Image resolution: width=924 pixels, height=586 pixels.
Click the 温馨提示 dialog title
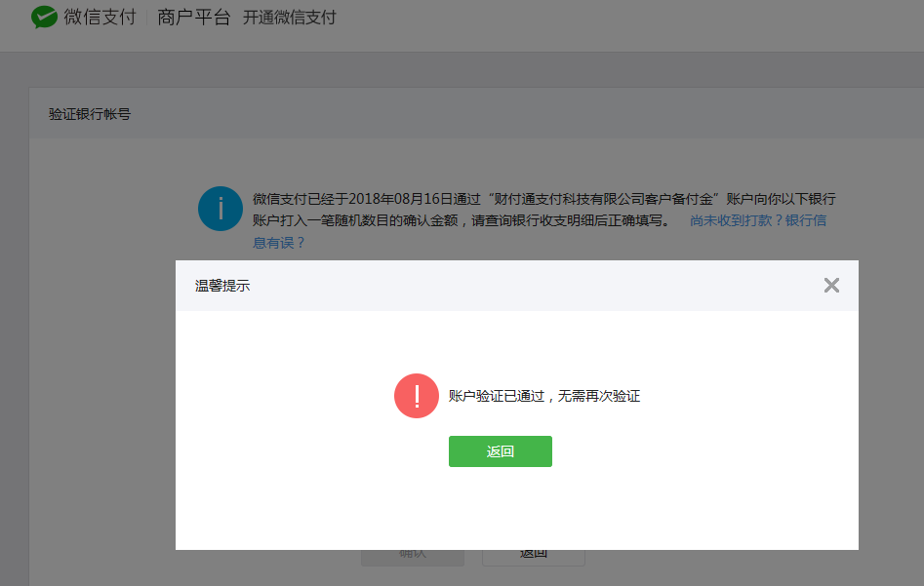click(222, 286)
